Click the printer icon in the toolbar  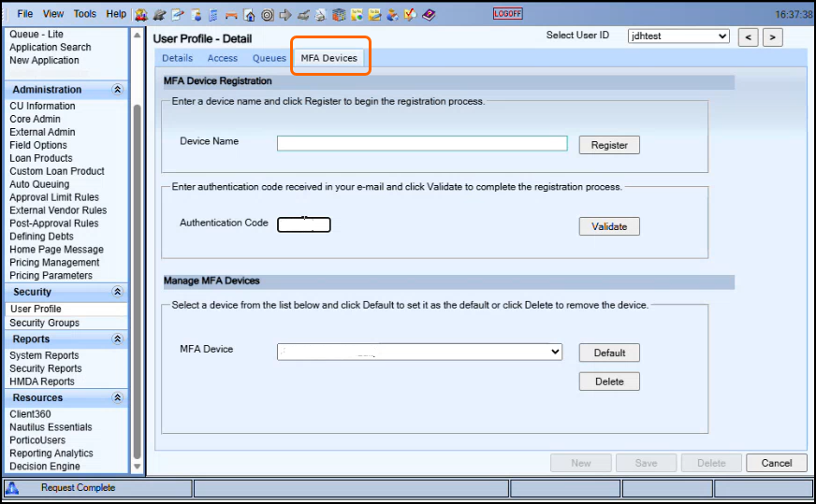point(320,15)
